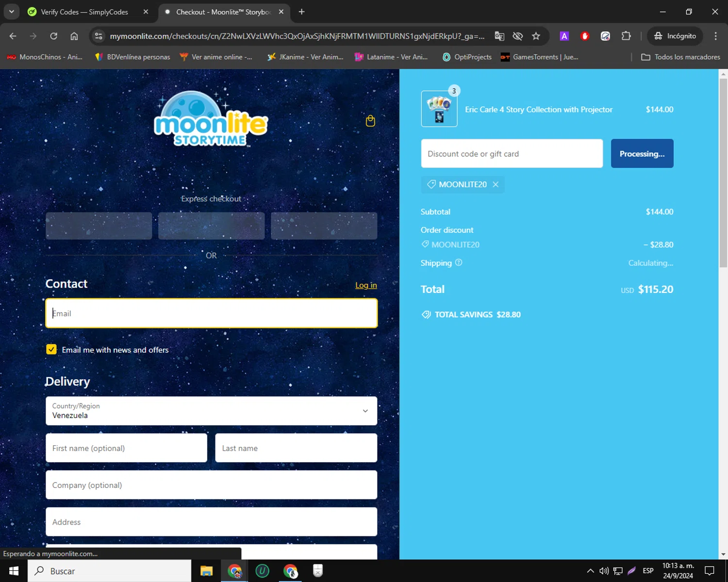Toggle Email me with news and offers checkbox
The height and width of the screenshot is (582, 728).
[x=51, y=349]
